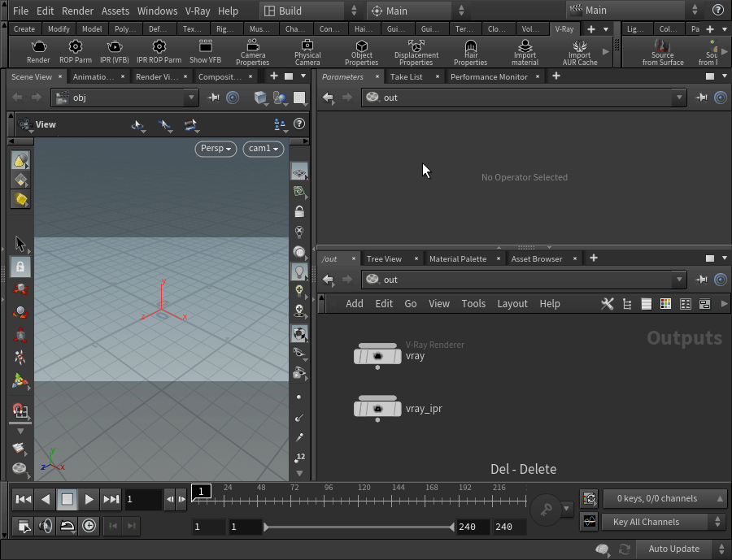Add V-Ray Object Properties
Screen dimensions: 732x560
coord(361,52)
